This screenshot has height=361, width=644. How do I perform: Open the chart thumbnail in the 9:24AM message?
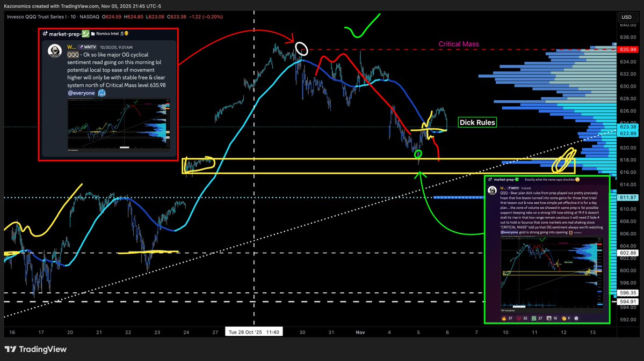(x=552, y=273)
